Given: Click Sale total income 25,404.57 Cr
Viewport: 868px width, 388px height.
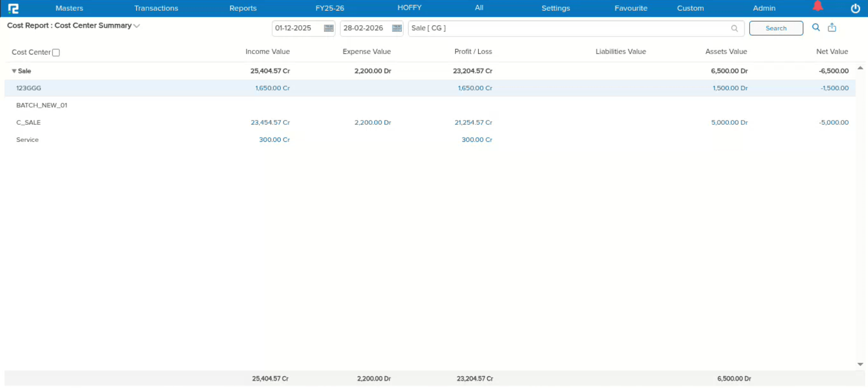Looking at the screenshot, I should pos(270,71).
